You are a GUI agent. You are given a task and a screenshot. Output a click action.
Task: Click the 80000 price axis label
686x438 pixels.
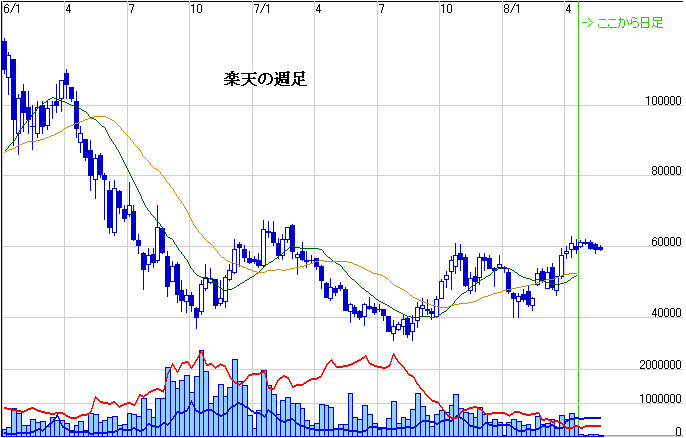666,171
